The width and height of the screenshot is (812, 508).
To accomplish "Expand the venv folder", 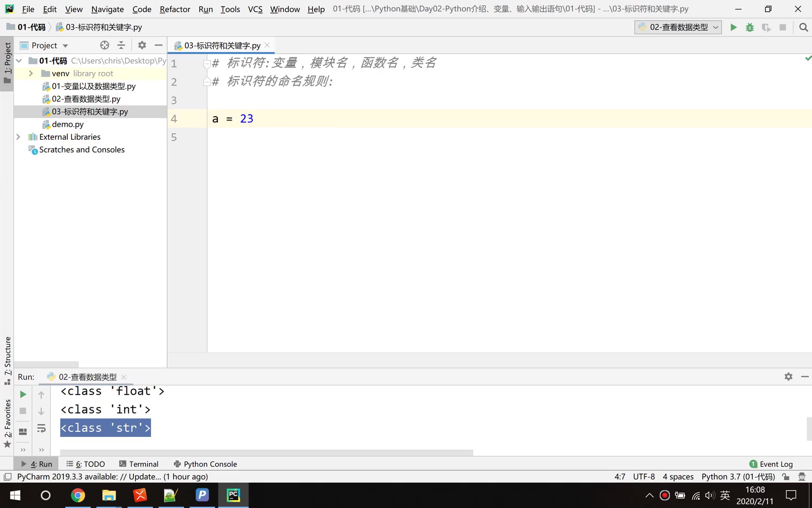I will point(31,73).
